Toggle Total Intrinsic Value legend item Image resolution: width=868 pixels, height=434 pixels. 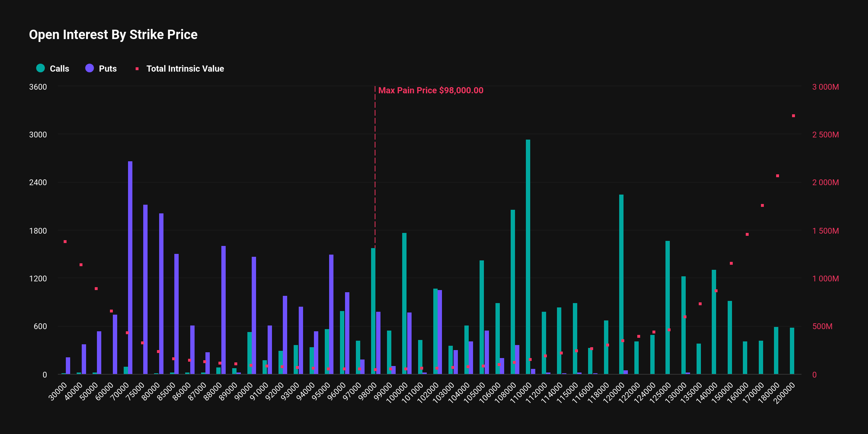click(x=185, y=69)
